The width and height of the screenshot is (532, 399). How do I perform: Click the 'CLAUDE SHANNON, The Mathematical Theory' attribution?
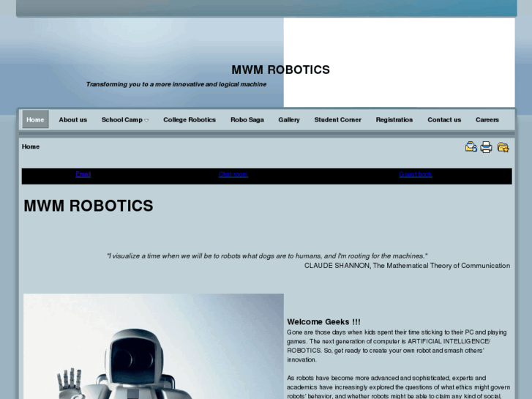click(407, 266)
